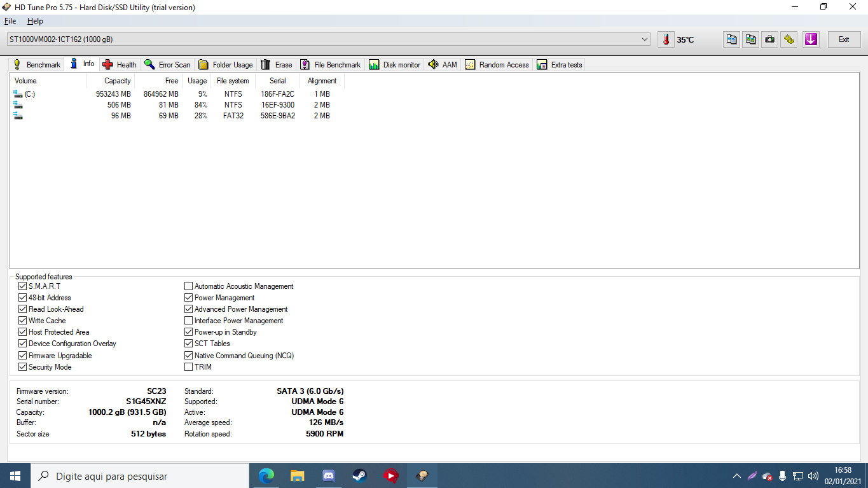
Task: Click the 5900 RPM rotation speed value
Action: click(x=324, y=434)
